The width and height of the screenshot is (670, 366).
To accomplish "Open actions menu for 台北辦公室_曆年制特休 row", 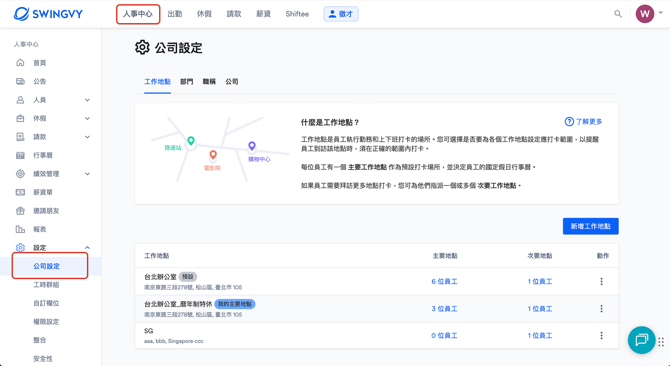I will 601,309.
